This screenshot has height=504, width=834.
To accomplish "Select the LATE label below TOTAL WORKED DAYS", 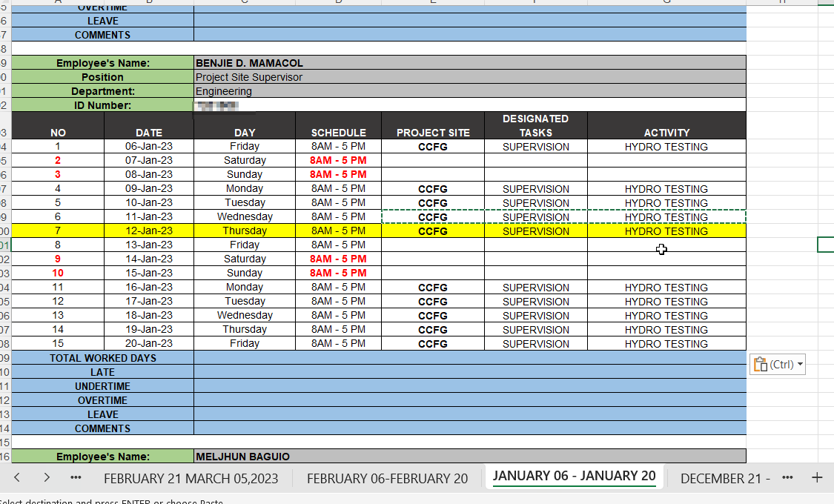I will click(x=102, y=372).
